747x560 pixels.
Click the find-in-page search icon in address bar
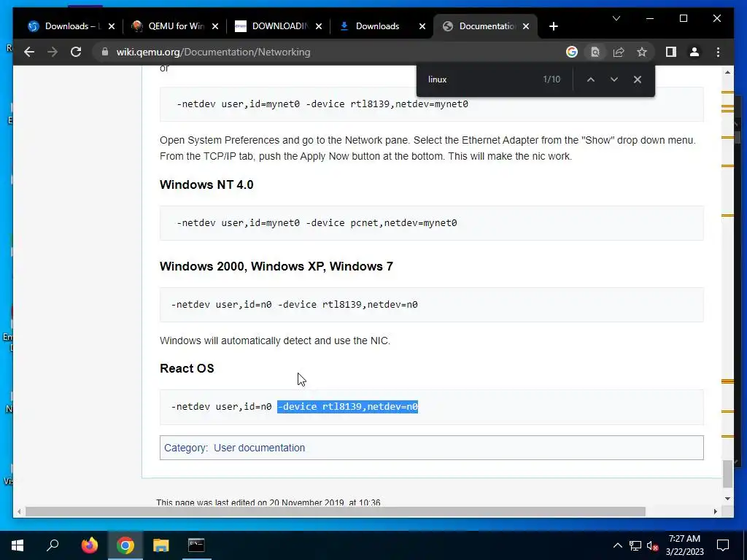595,52
